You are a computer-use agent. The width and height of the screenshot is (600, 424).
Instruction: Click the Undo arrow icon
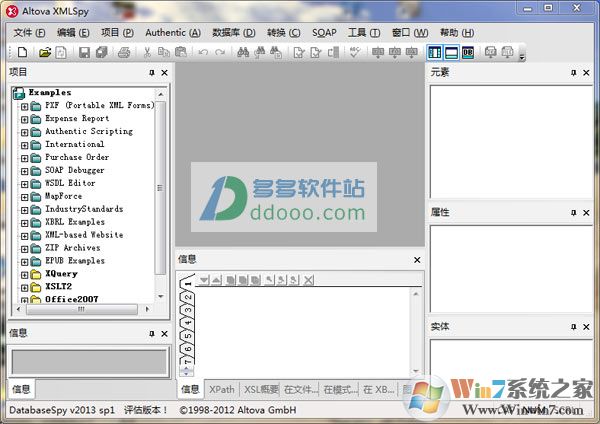(x=203, y=52)
